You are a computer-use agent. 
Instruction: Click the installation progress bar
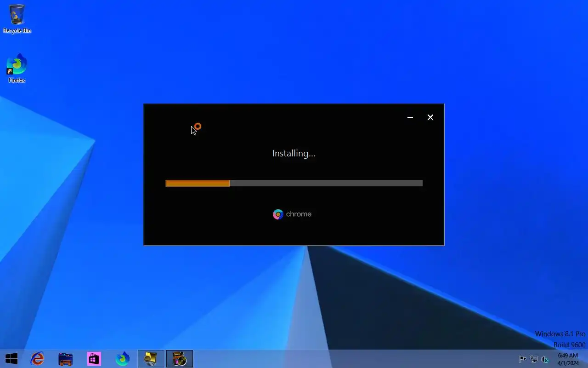click(x=294, y=183)
